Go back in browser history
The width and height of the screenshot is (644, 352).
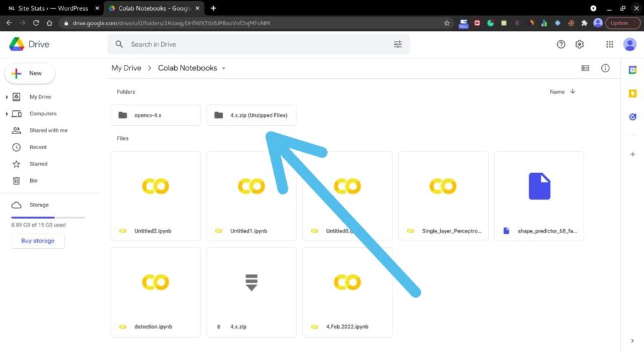(9, 23)
